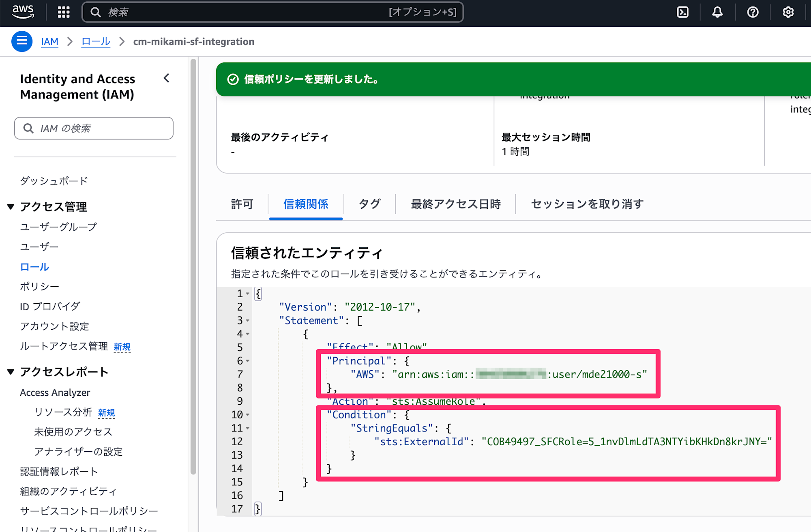Click the magnifier icon in IAM search
This screenshot has height=532, width=811.
(x=28, y=129)
